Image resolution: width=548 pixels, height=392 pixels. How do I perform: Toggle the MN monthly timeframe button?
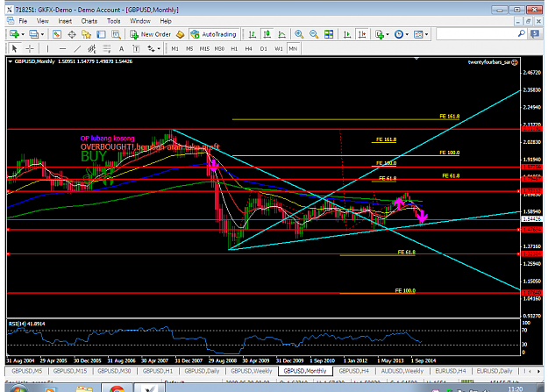pos(293,48)
